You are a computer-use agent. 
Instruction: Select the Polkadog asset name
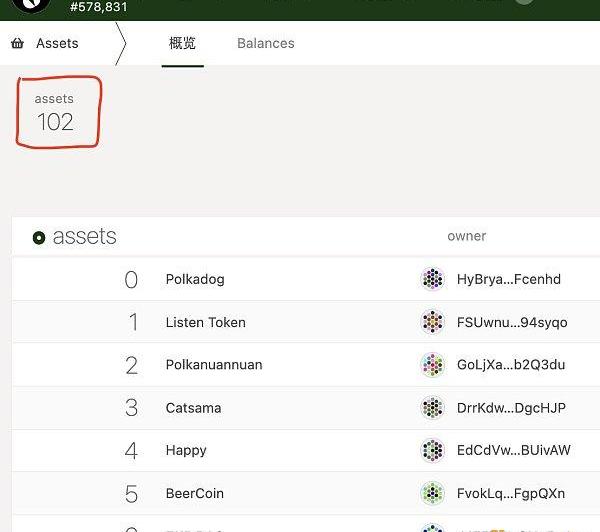(195, 279)
